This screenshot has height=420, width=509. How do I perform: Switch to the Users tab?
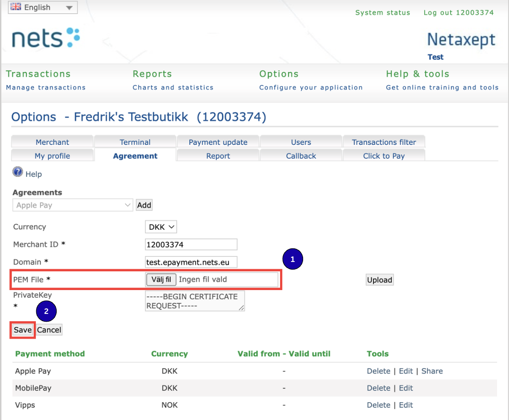[301, 142]
